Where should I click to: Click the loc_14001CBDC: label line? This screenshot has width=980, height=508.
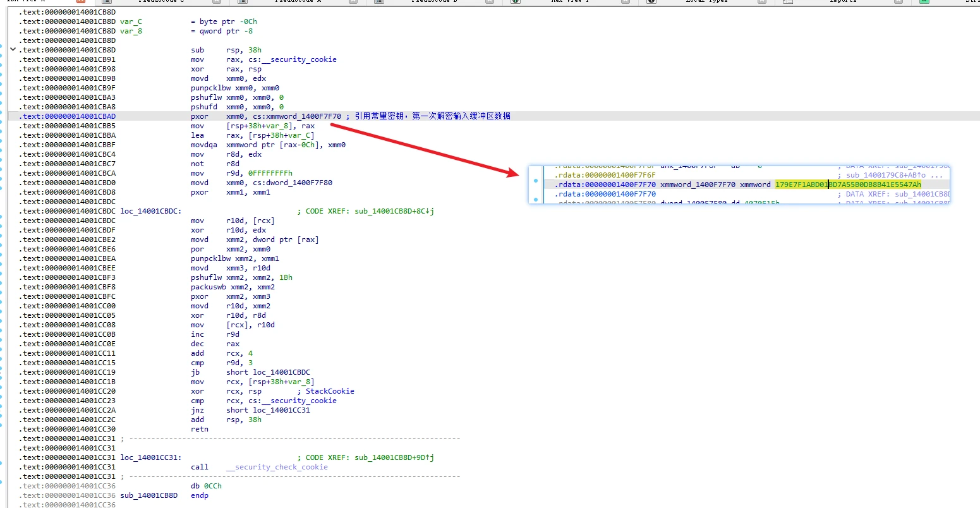pos(150,211)
